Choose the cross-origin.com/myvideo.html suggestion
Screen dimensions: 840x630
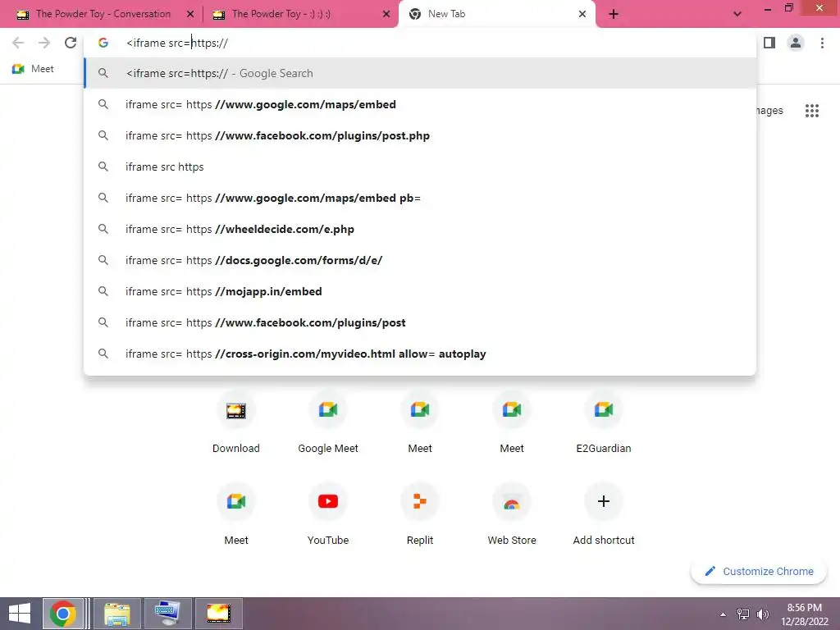pos(421,354)
